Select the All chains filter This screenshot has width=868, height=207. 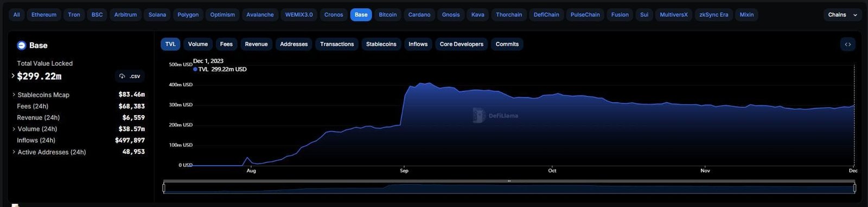[17, 15]
